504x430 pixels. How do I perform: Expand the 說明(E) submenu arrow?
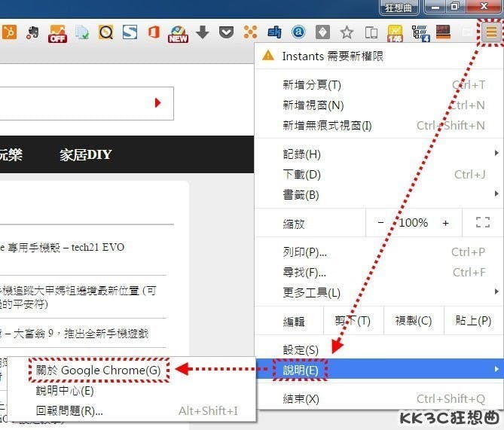pos(496,369)
